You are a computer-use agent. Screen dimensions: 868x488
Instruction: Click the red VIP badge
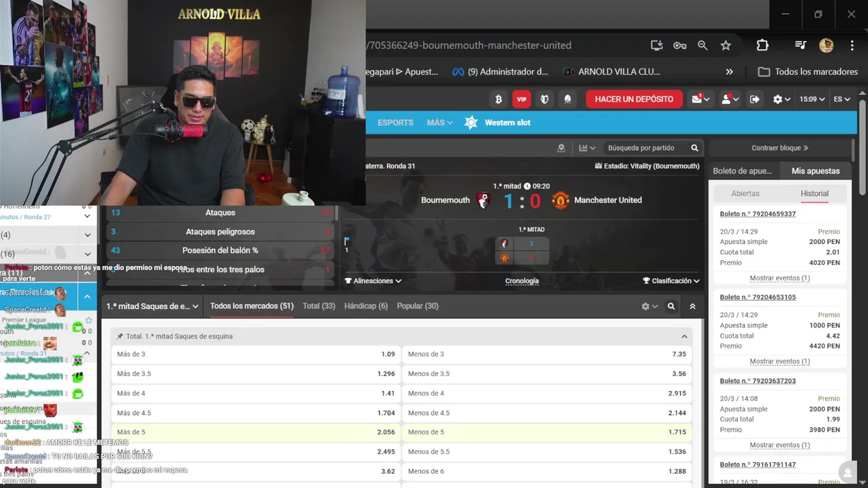click(521, 99)
